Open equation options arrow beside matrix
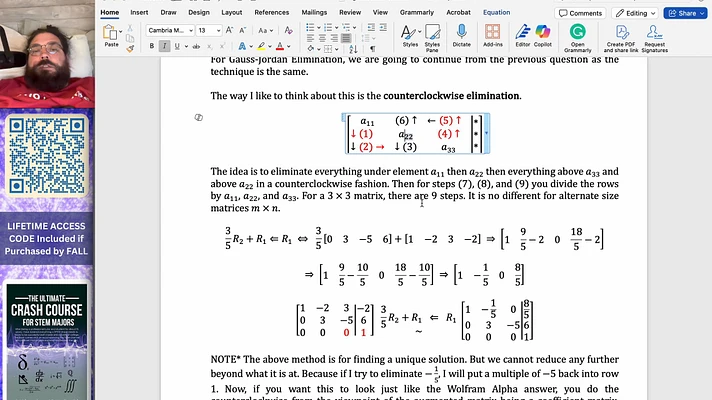Viewport: 712px width, 400px height. (x=486, y=133)
